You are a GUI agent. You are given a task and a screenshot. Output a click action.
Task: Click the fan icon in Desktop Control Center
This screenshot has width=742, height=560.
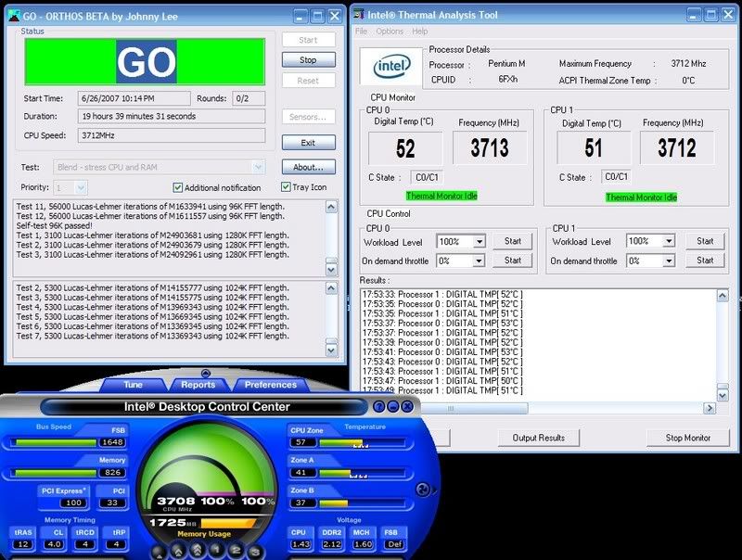(x=423, y=490)
